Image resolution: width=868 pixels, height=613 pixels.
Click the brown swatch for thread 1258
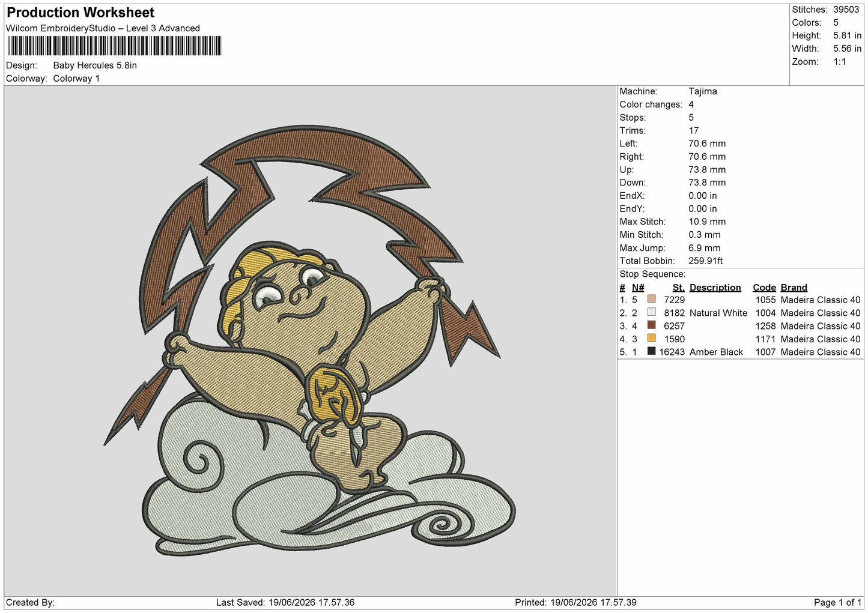tap(651, 325)
